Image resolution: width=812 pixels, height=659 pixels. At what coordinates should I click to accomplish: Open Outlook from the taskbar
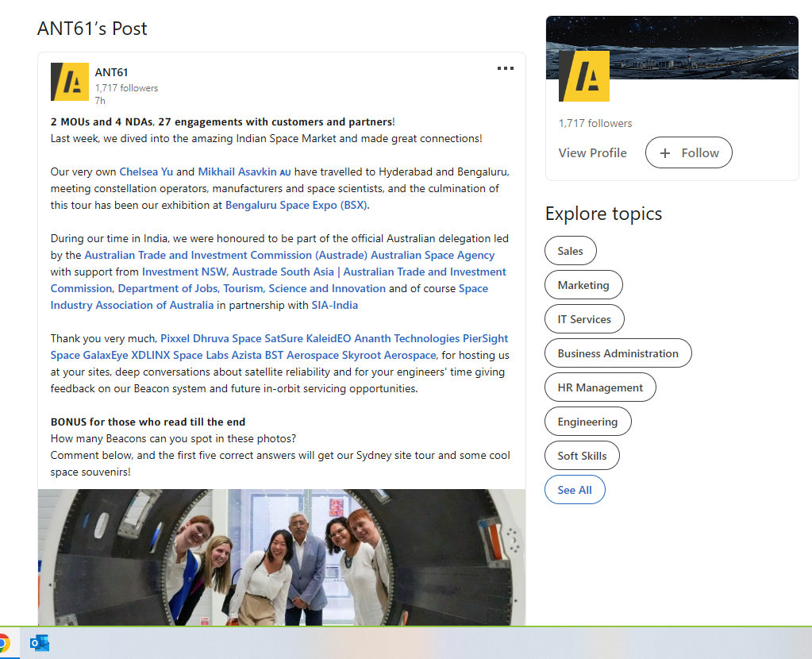pos(40,643)
